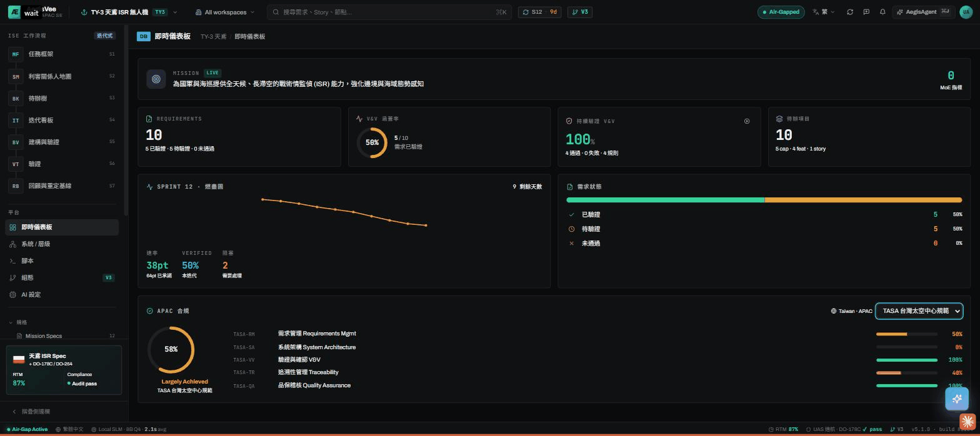The height and width of the screenshot is (436, 980).
Task: Open the 驗證 VT step
Action: coord(62,164)
